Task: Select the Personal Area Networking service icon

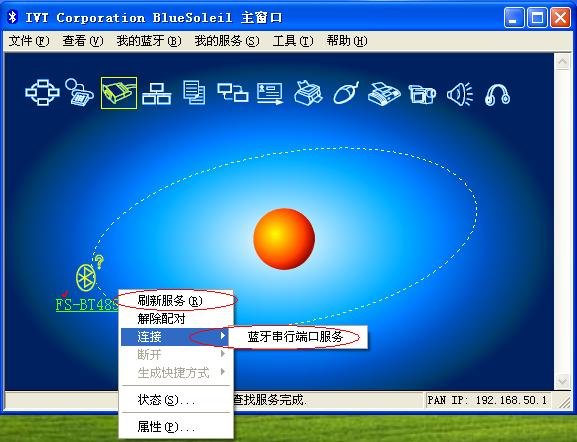Action: (x=42, y=93)
